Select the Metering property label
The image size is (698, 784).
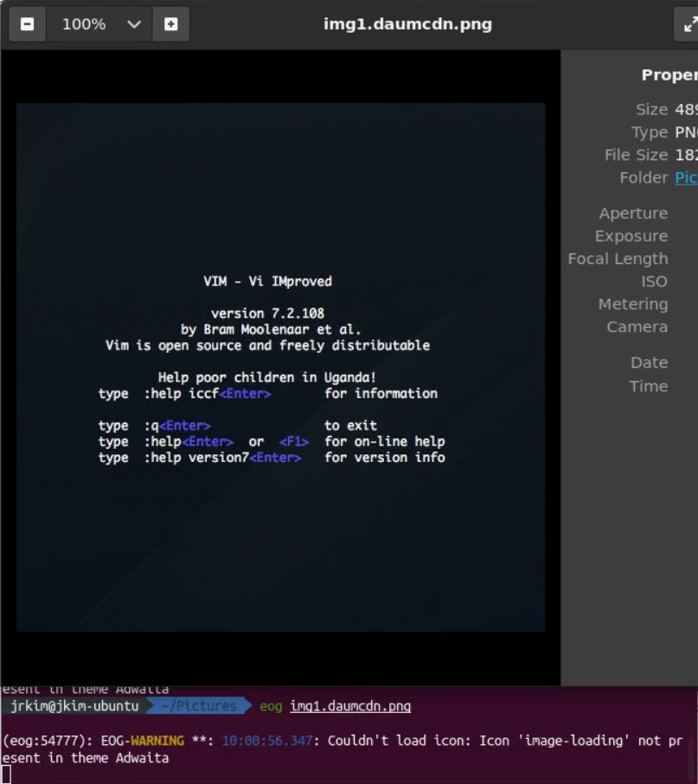pos(633,304)
